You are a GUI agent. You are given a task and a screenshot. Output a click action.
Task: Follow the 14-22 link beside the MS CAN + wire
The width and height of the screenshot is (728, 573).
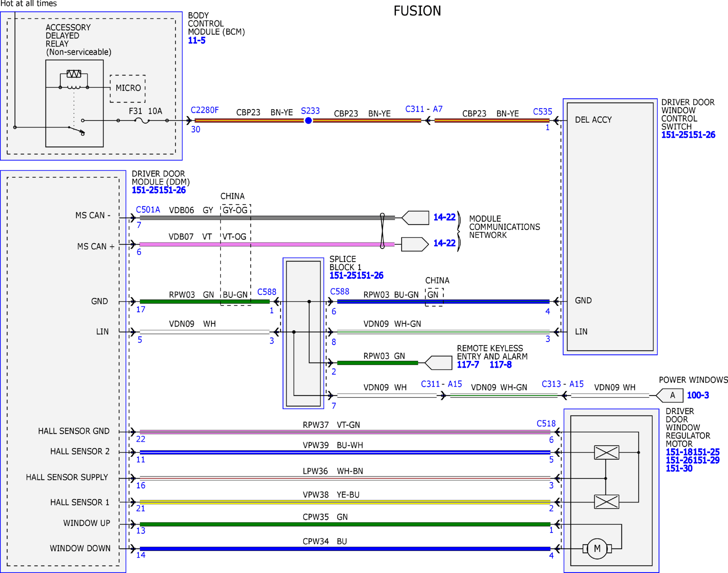point(444,243)
